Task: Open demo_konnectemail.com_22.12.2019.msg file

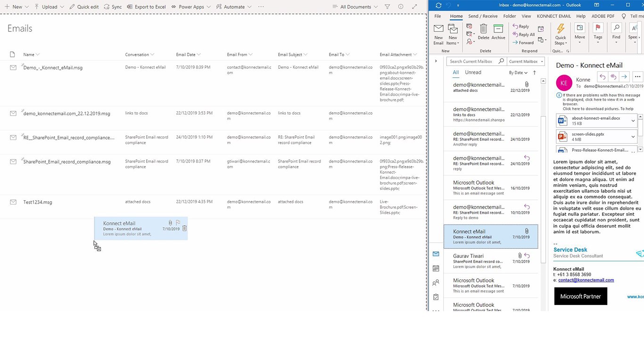Action: (66, 114)
